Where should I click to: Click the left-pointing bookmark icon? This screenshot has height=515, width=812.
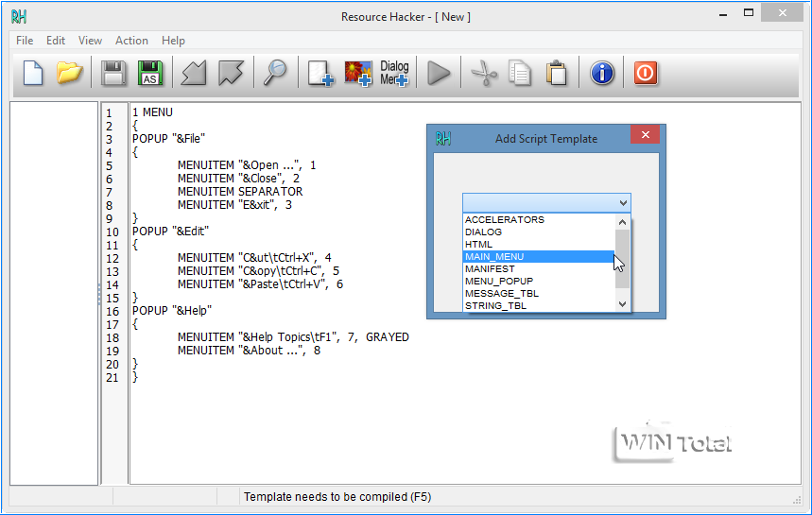pyautogui.click(x=194, y=73)
